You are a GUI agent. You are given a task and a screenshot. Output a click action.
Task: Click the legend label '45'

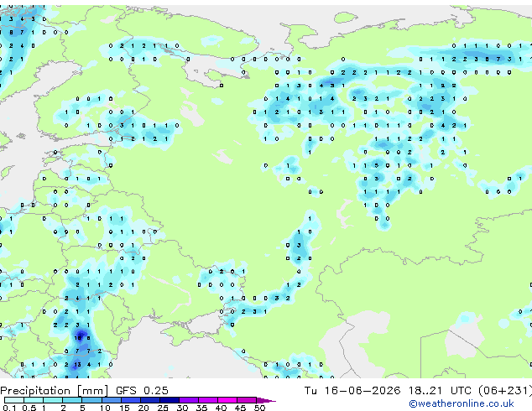(x=240, y=408)
